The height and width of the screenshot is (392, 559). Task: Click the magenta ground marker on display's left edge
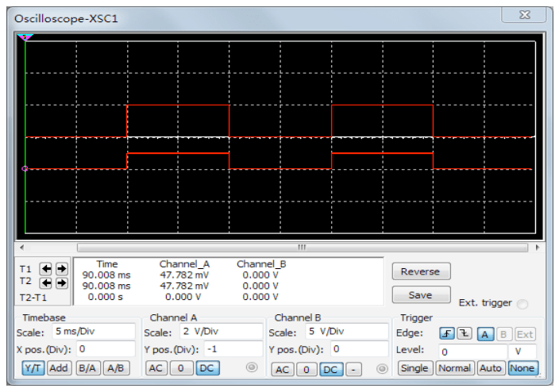[25, 168]
